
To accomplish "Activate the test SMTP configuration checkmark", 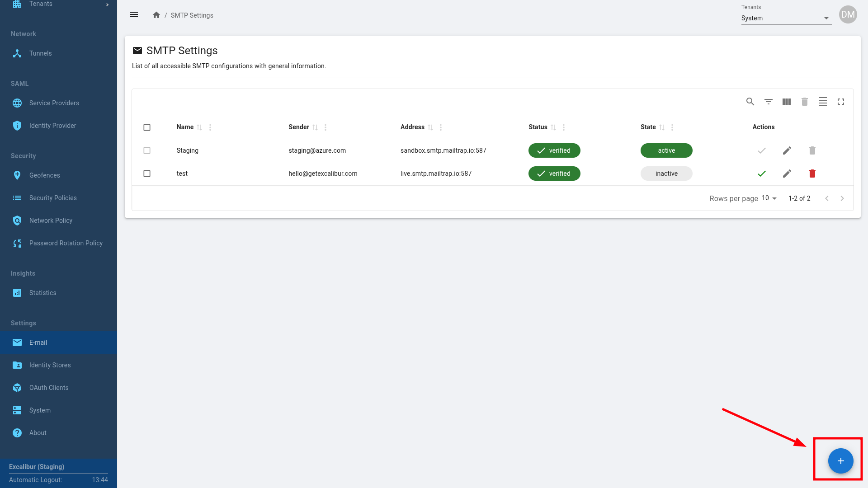I will [761, 174].
